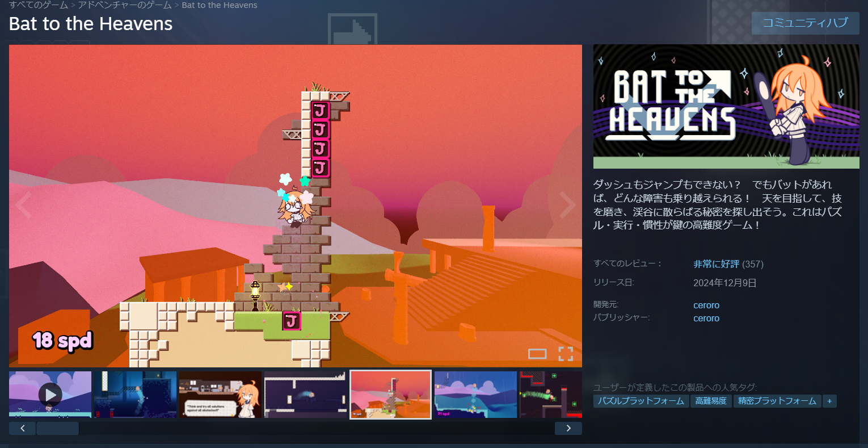Select the 精密プラットフォーム tag

(777, 401)
